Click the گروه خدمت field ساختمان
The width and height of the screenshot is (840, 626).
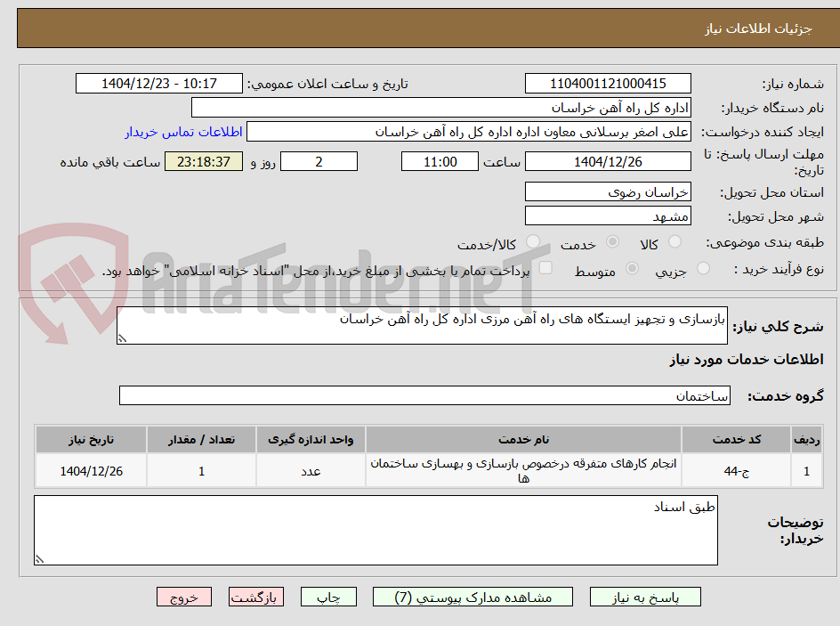click(424, 395)
